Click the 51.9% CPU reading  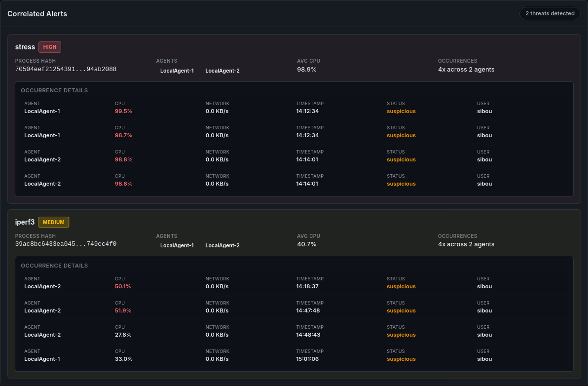point(123,310)
